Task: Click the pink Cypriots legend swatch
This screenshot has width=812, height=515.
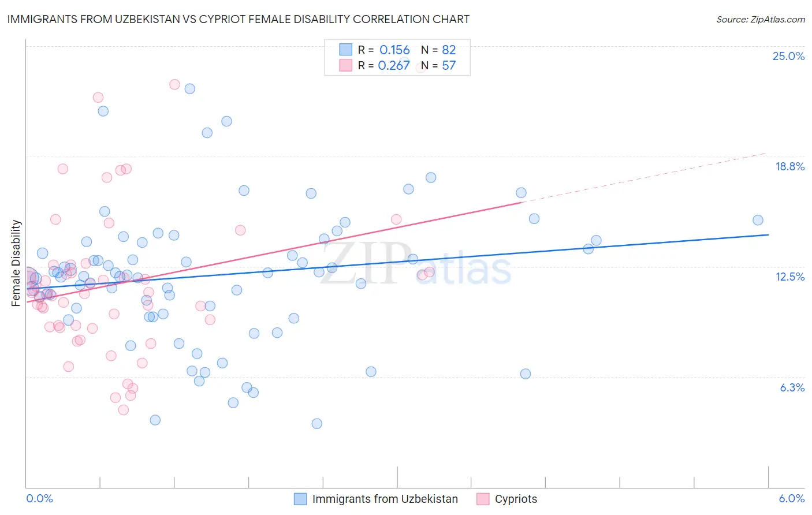Action: click(x=483, y=499)
